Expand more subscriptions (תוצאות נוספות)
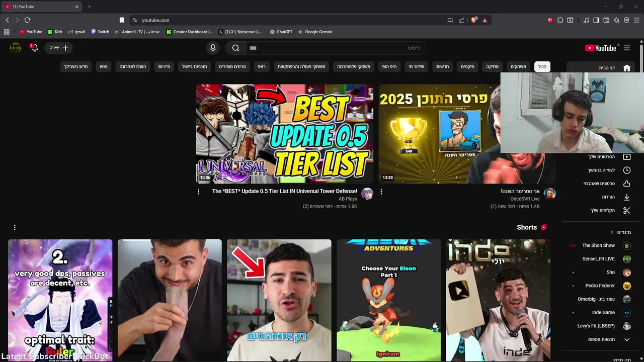 (x=609, y=339)
